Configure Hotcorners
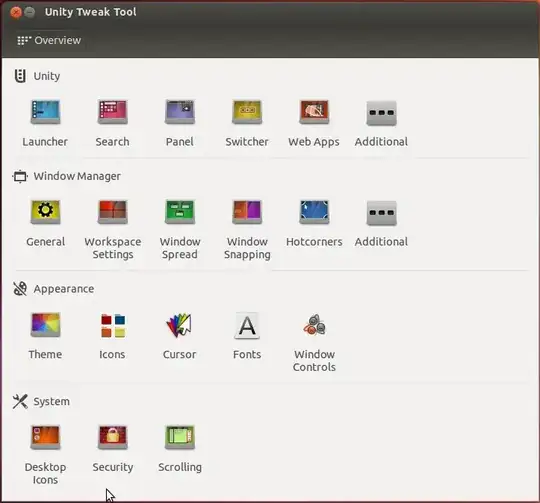This screenshot has width=540, height=503. tap(314, 223)
